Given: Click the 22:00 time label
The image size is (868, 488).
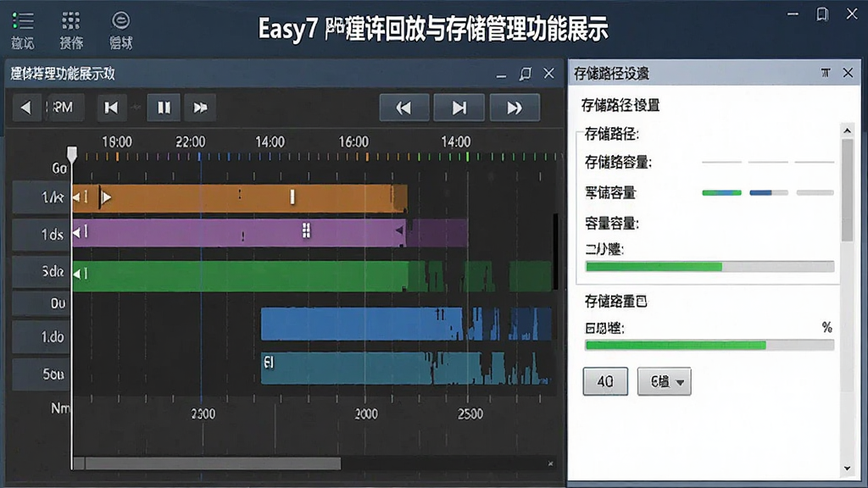Looking at the screenshot, I should coord(191,142).
